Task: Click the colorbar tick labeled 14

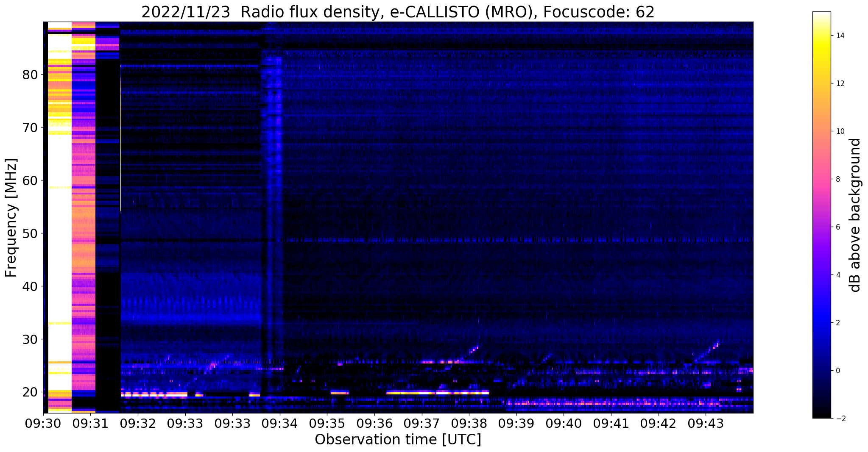Action: point(840,36)
